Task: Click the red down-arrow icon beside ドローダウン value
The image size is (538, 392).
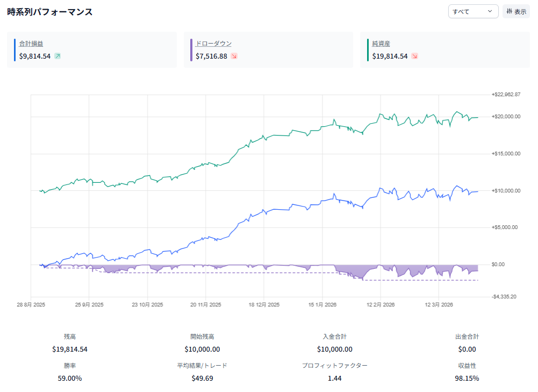Action: (234, 56)
